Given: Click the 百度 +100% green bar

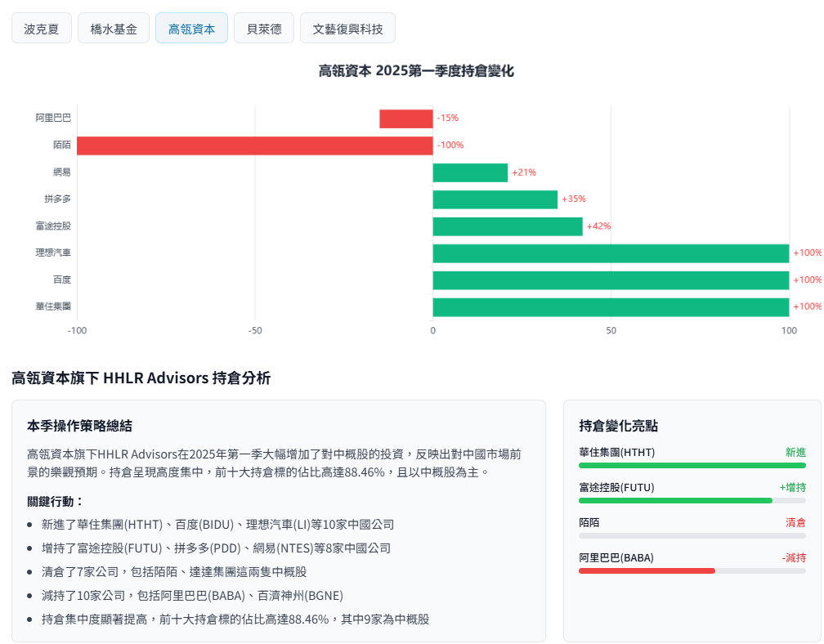Looking at the screenshot, I should click(611, 280).
